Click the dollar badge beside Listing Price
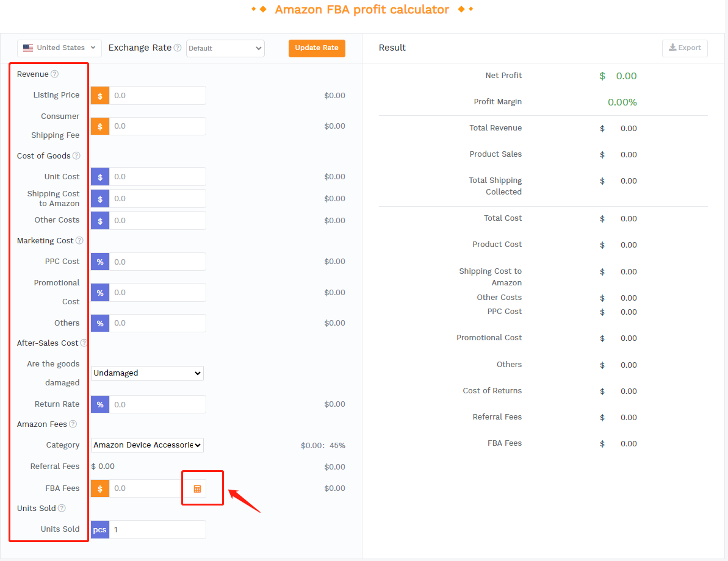 (x=100, y=96)
